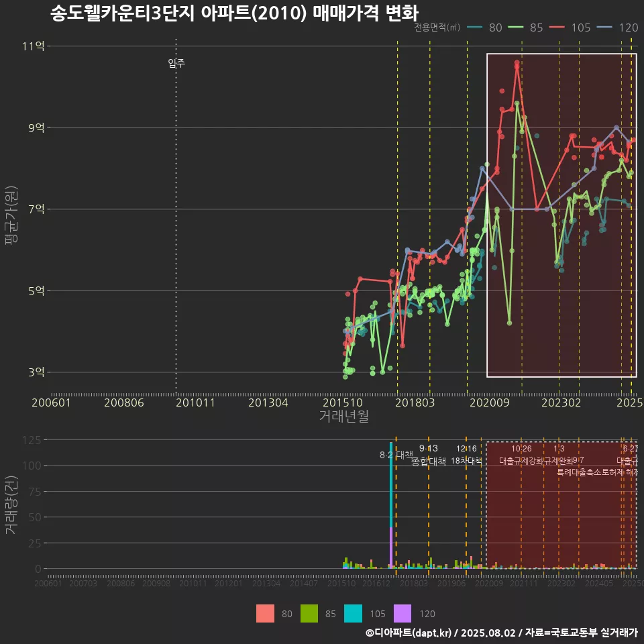Select the teal 80 line swatch in the top legend

pyautogui.click(x=475, y=28)
